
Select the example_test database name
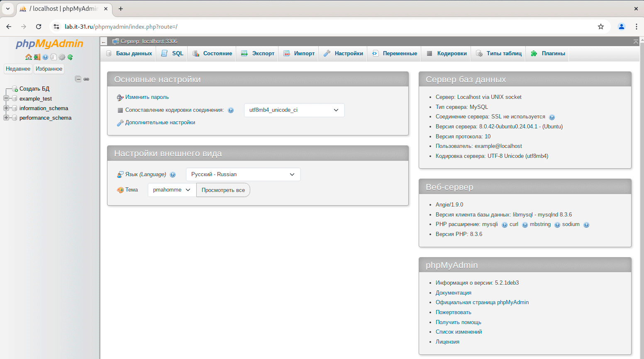click(x=36, y=99)
